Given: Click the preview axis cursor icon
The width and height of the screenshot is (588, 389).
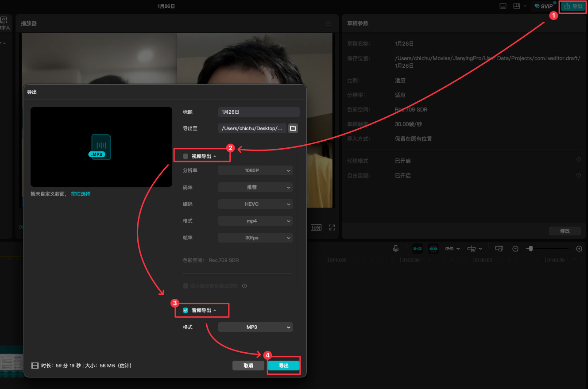Looking at the screenshot, I should coord(472,249).
